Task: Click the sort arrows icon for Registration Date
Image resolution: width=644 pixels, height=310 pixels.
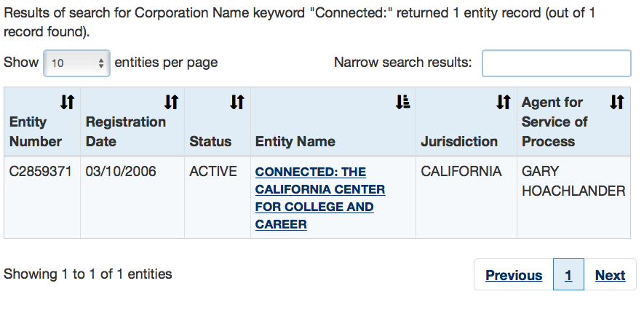Action: [172, 103]
